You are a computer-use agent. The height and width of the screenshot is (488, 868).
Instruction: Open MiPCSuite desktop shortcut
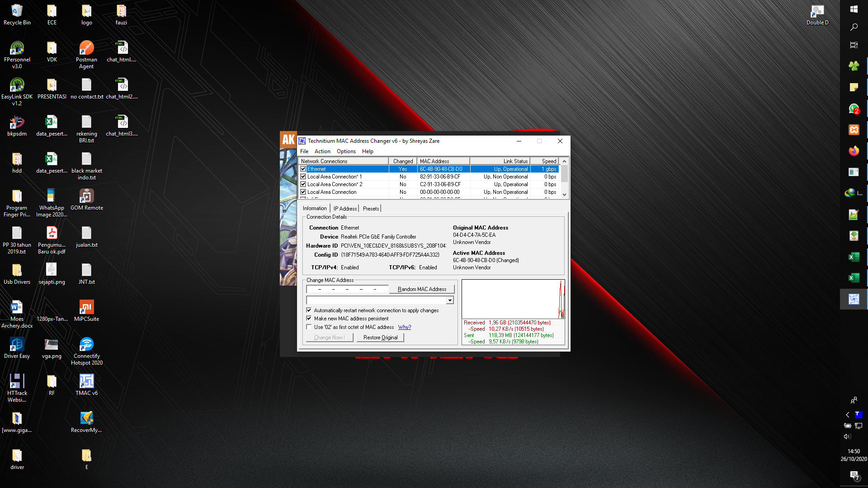pos(86,307)
